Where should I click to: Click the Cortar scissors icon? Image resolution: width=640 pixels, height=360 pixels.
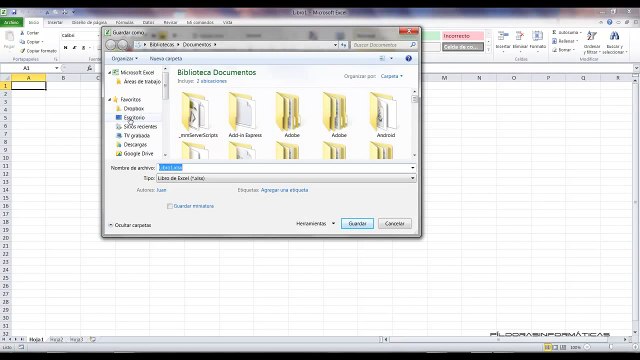click(x=22, y=33)
